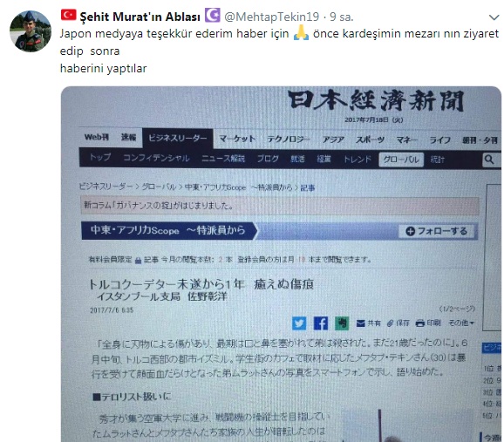Click the ニュース解説 submenu item
This screenshot has height=442, width=504.
(223, 159)
